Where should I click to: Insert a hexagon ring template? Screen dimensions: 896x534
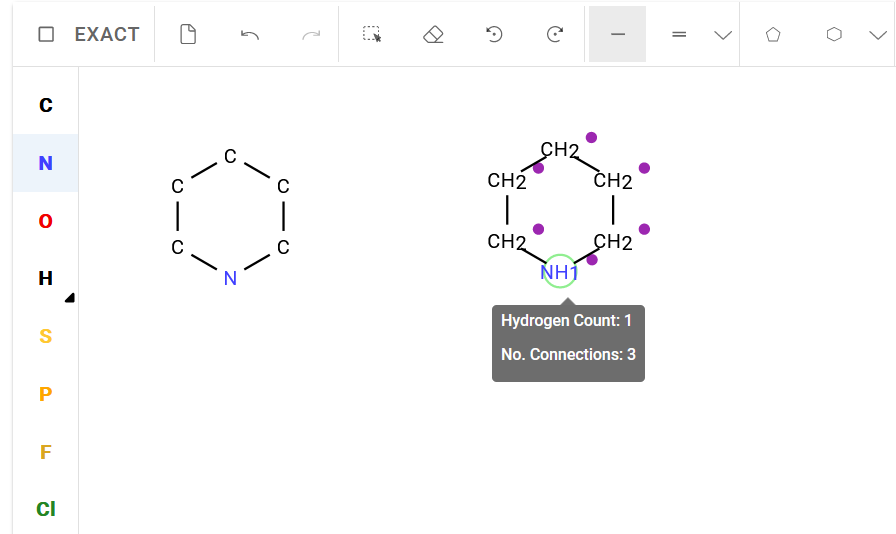pos(834,34)
